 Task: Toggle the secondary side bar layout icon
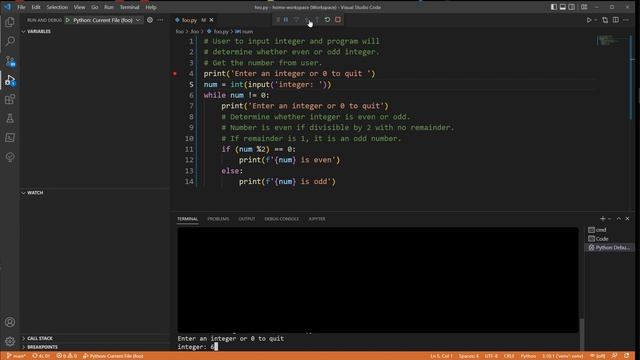click(x=572, y=7)
